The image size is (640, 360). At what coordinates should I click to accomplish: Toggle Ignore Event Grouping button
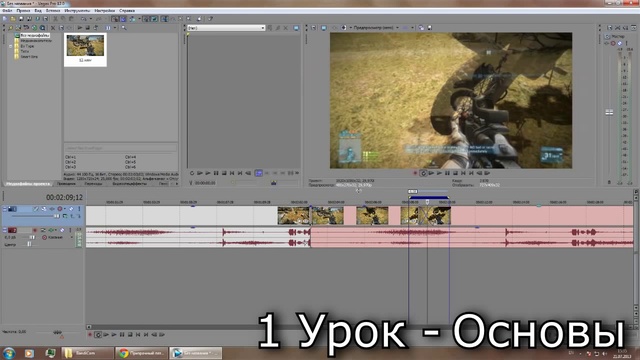tap(155, 19)
